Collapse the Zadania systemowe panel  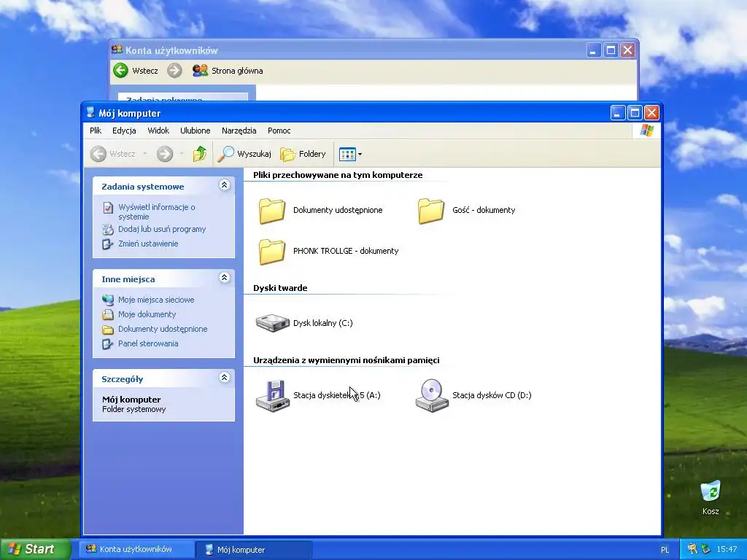(225, 185)
